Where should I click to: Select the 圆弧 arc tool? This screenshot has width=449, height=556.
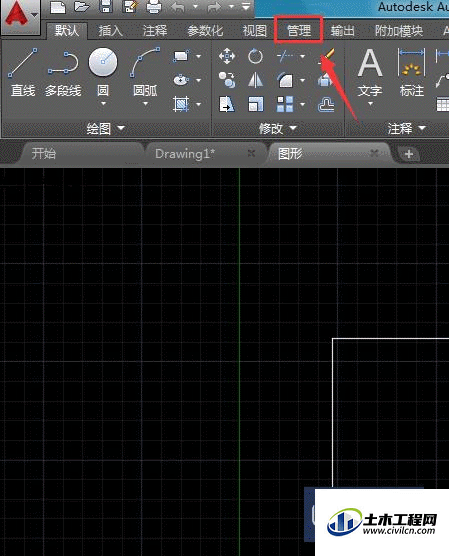click(145, 72)
